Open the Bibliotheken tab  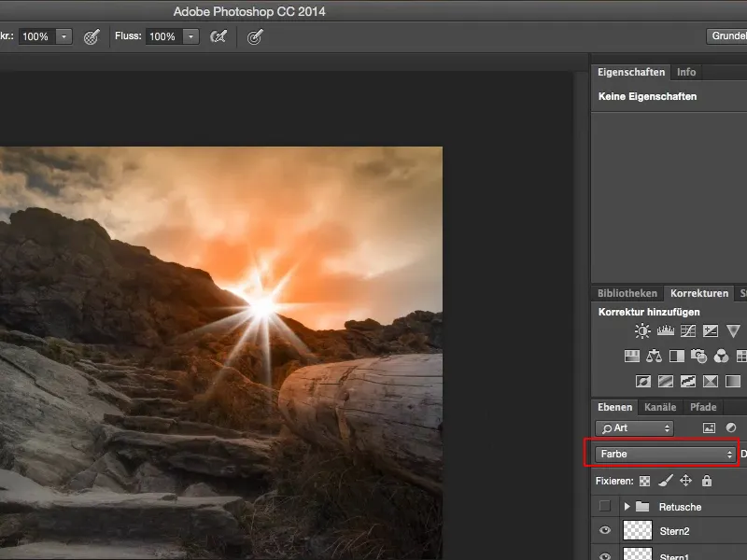pos(627,293)
